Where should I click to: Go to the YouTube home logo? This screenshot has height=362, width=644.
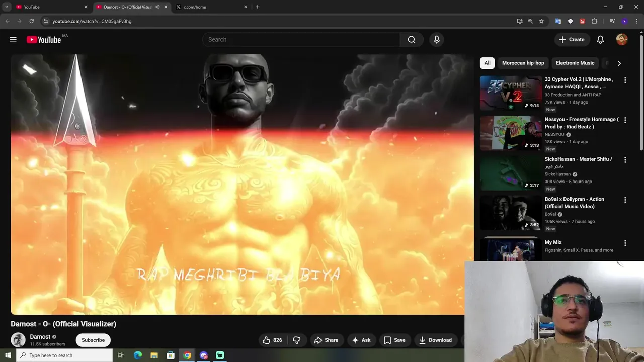44,40
